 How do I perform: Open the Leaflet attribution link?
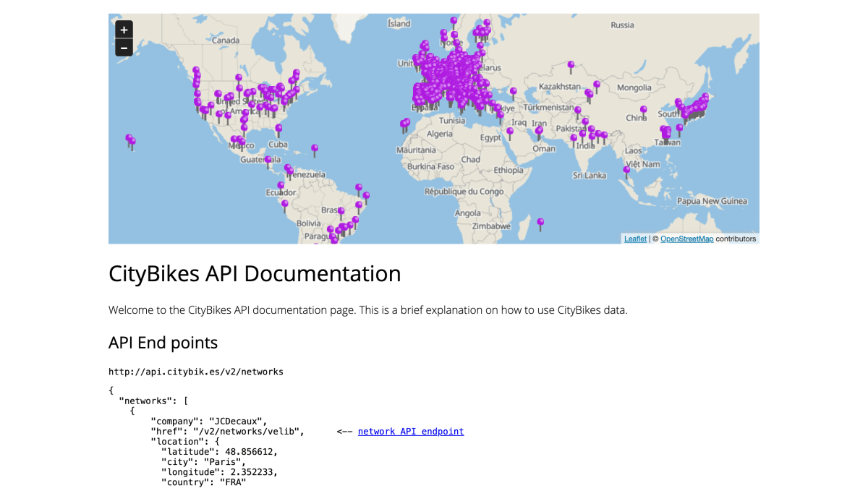(635, 239)
